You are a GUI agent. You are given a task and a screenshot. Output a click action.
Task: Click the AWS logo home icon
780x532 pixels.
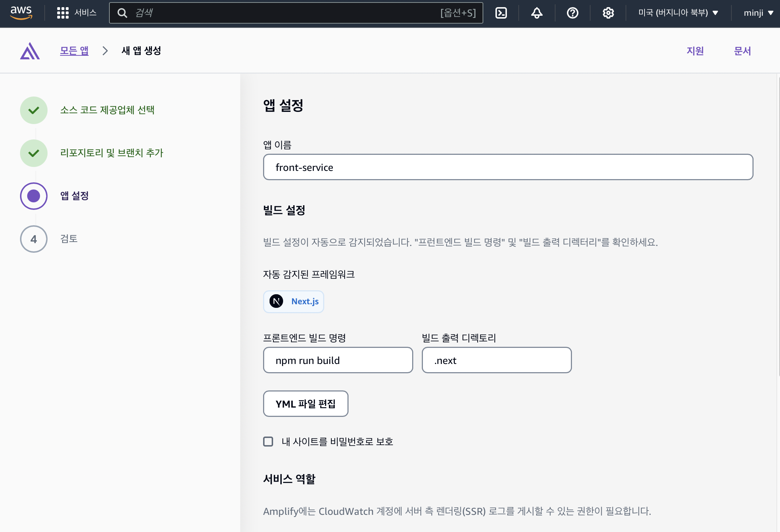pos(21,13)
